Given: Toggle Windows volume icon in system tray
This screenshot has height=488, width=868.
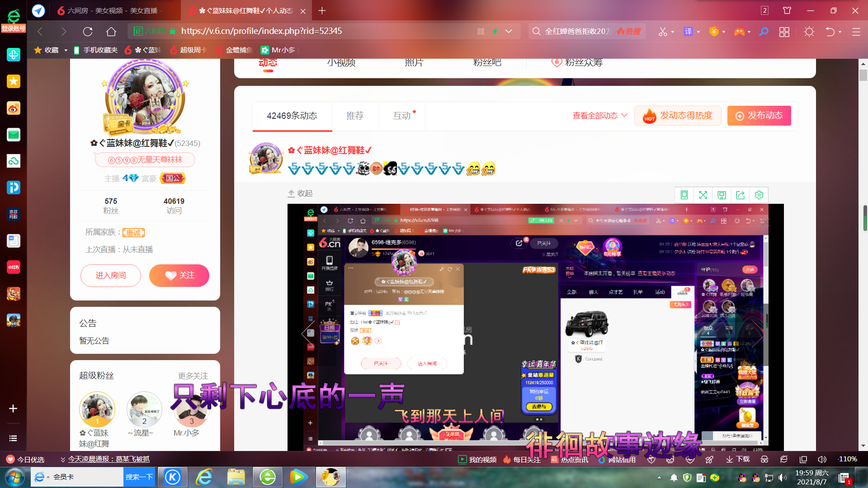Looking at the screenshot, I should 783,478.
